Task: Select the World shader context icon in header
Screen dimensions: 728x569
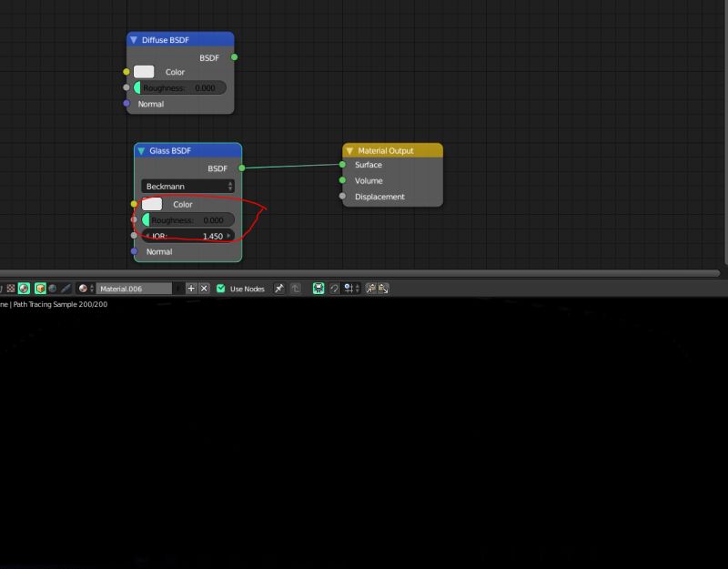Action: click(x=53, y=289)
